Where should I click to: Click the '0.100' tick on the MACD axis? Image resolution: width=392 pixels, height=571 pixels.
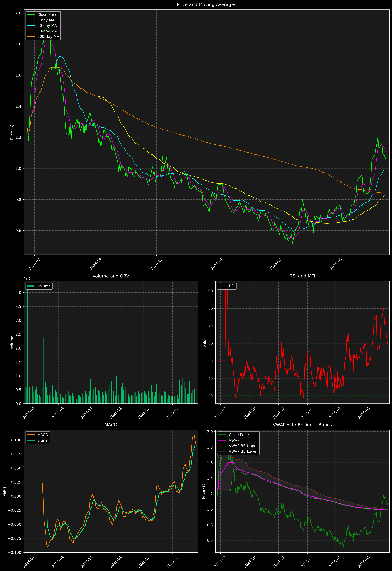16,440
